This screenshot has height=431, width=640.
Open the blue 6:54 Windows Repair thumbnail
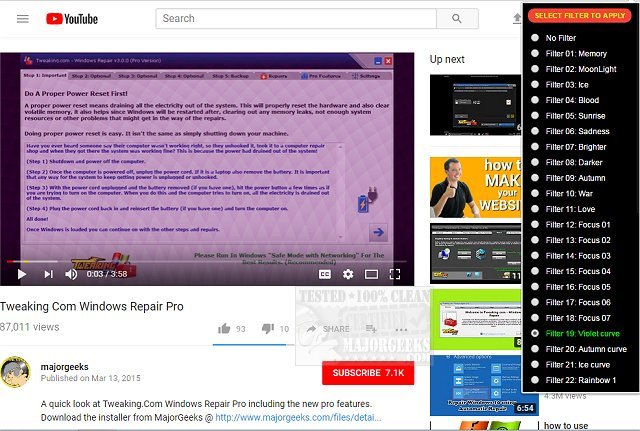point(484,385)
